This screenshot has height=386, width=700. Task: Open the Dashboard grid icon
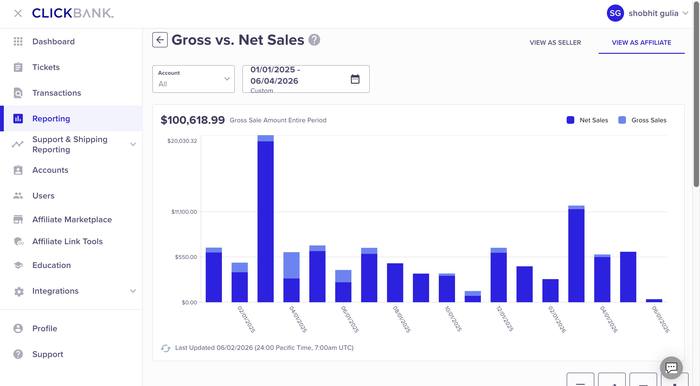[18, 42]
